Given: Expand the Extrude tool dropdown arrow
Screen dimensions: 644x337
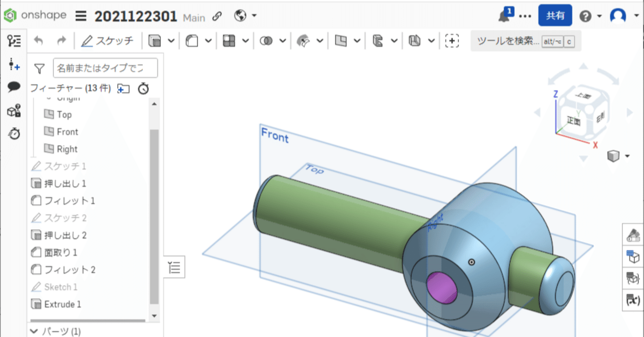Looking at the screenshot, I should click(171, 41).
